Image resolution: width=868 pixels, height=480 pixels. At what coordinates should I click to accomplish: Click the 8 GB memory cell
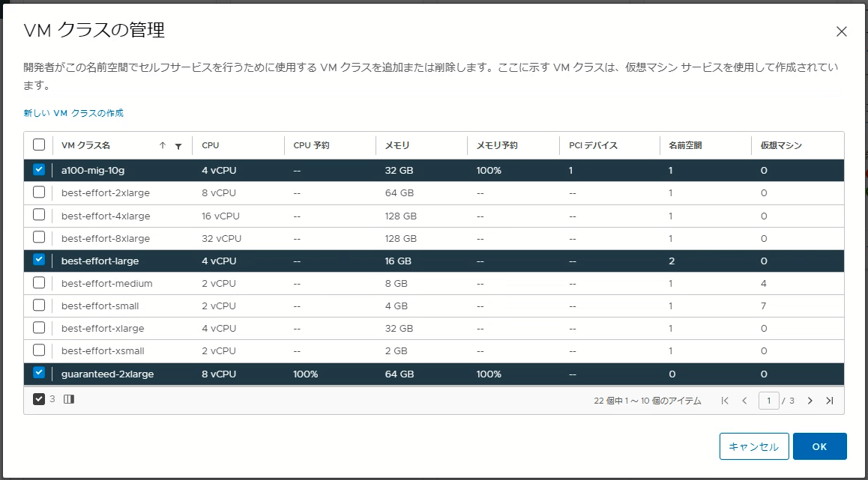pyautogui.click(x=397, y=283)
